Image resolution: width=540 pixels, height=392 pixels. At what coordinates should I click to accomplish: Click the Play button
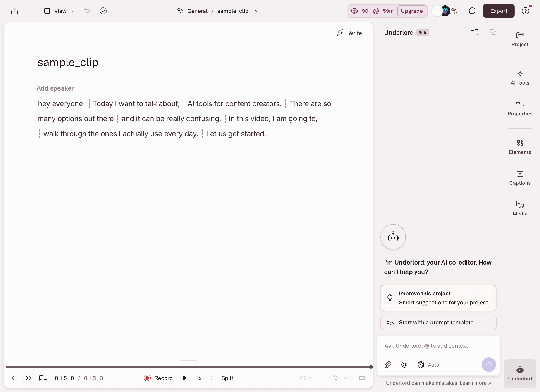184,378
